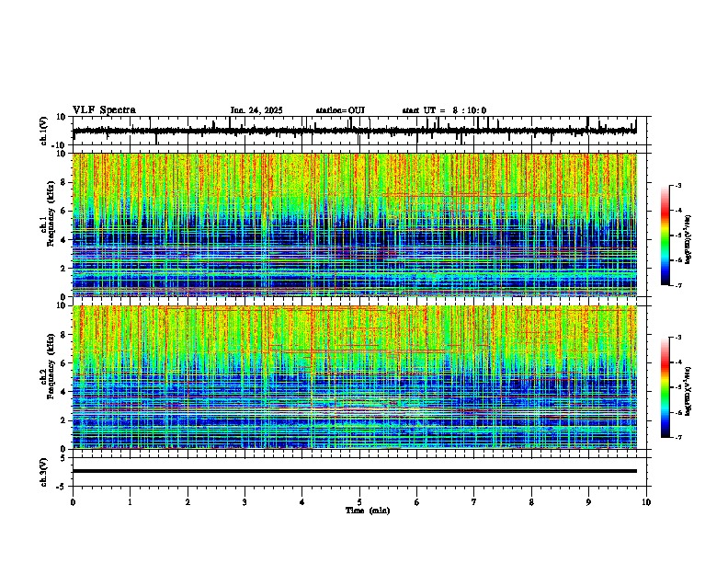Click the "7" tick on the time axis
Image resolution: width=728 pixels, height=563 pixels.
point(474,502)
